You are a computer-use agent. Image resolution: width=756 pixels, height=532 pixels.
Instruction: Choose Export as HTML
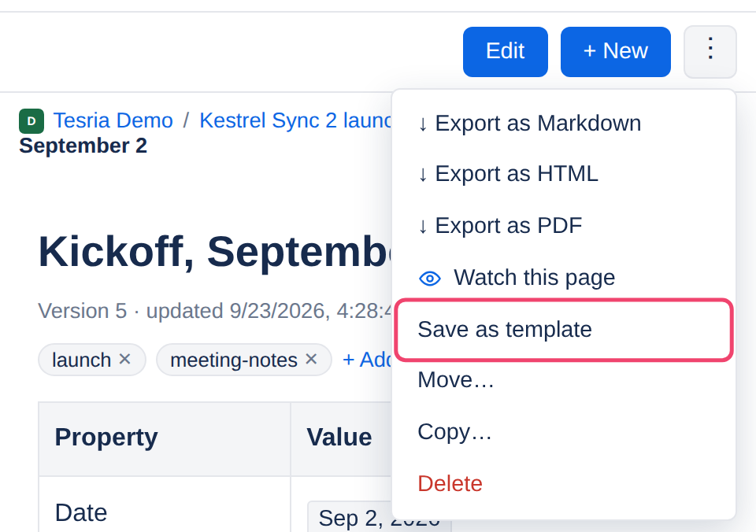tap(564, 173)
